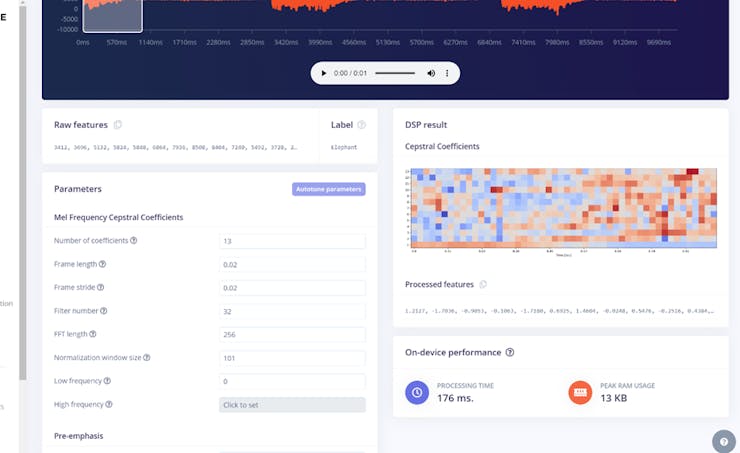
Task: Select the processed features values text
Action: coord(560,311)
